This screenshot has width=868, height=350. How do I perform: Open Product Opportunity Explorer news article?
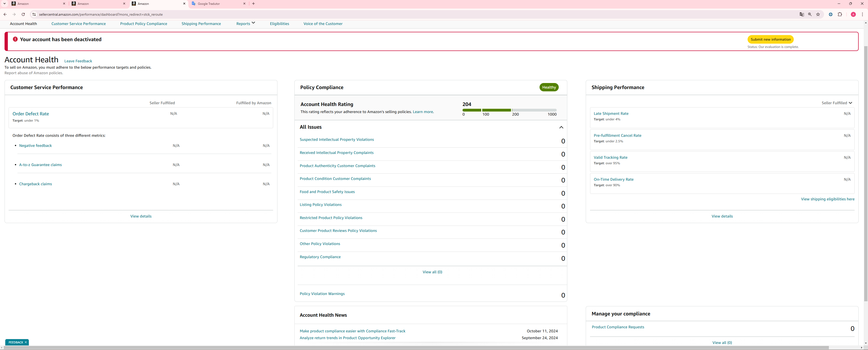pos(347,338)
